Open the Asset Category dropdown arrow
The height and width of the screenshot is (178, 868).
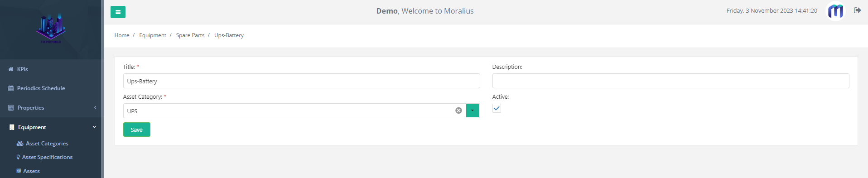(x=473, y=111)
